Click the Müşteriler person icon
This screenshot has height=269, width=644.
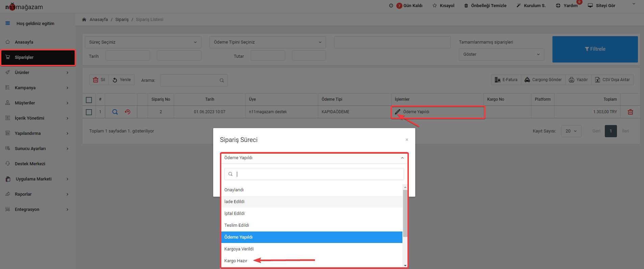click(x=7, y=103)
